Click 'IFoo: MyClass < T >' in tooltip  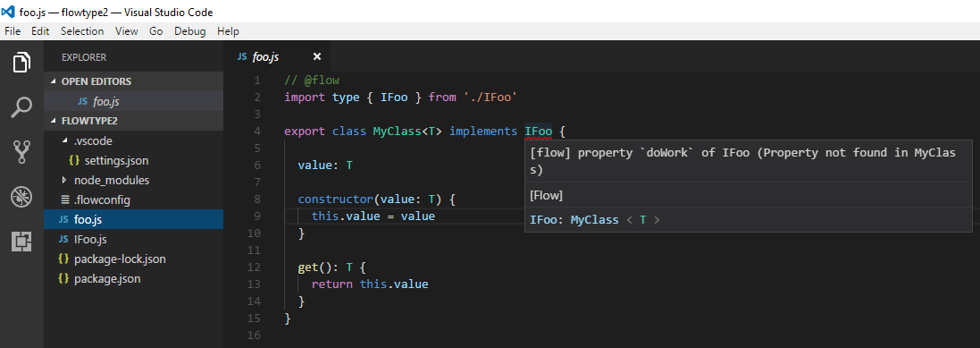pyautogui.click(x=594, y=220)
